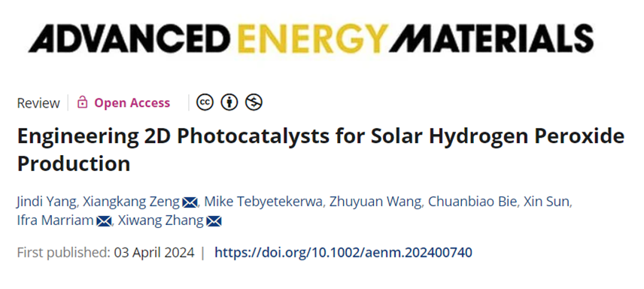This screenshot has height=289, width=644.
Task: Open author Mike Tebyetekerwa's profile
Action: [x=263, y=202]
